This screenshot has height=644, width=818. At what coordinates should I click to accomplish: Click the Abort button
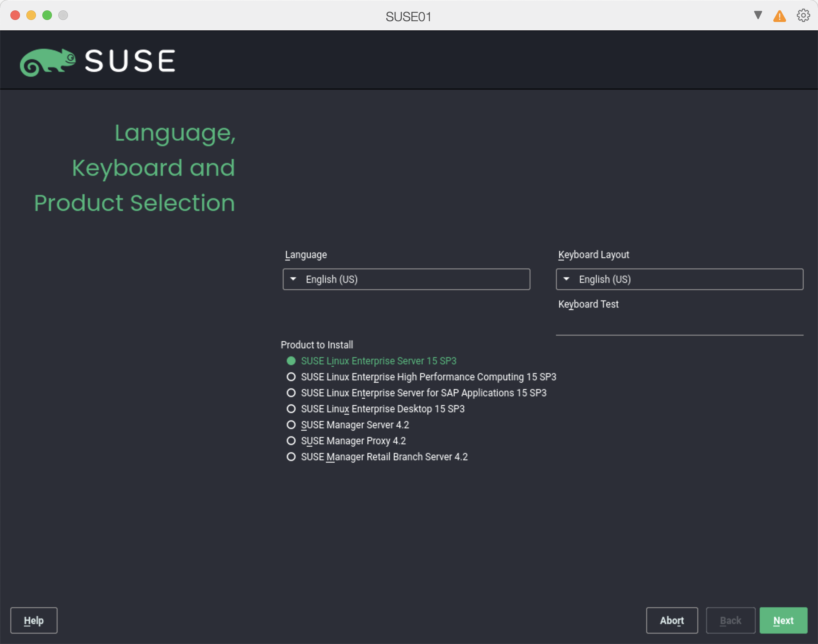tap(671, 620)
